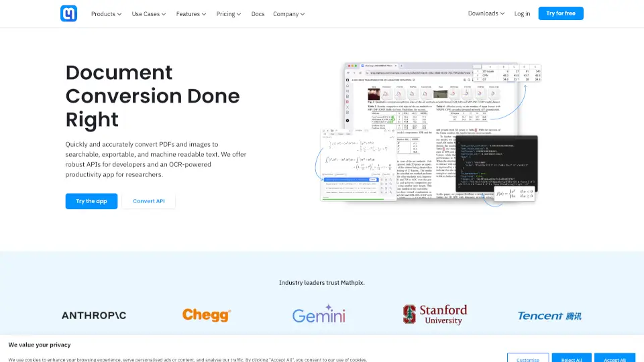The height and width of the screenshot is (362, 644).
Task: Click the Mathpix logo icon
Action: click(x=68, y=13)
